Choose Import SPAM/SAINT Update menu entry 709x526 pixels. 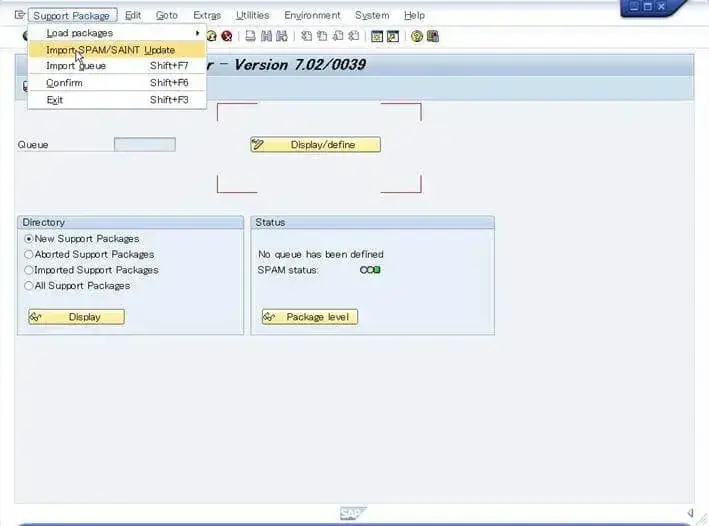[x=117, y=50]
